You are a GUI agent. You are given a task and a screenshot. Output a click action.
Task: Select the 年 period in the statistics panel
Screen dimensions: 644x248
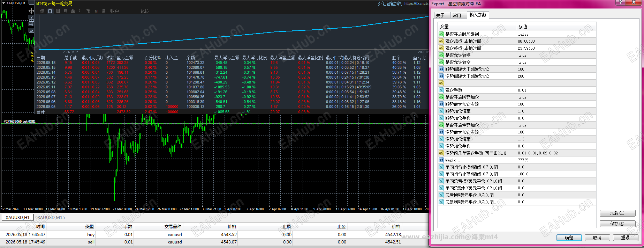coord(81,11)
